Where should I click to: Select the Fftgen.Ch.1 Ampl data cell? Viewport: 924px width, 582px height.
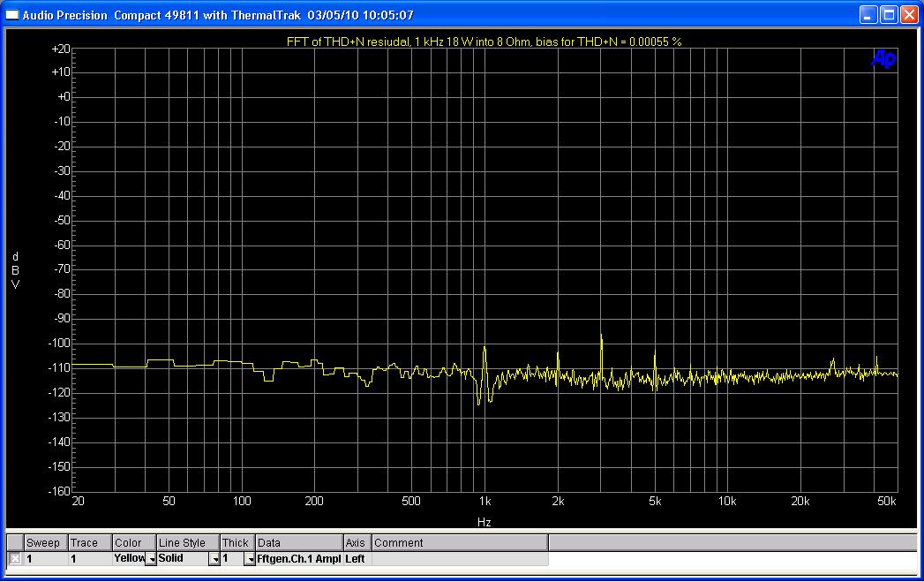coord(299,558)
